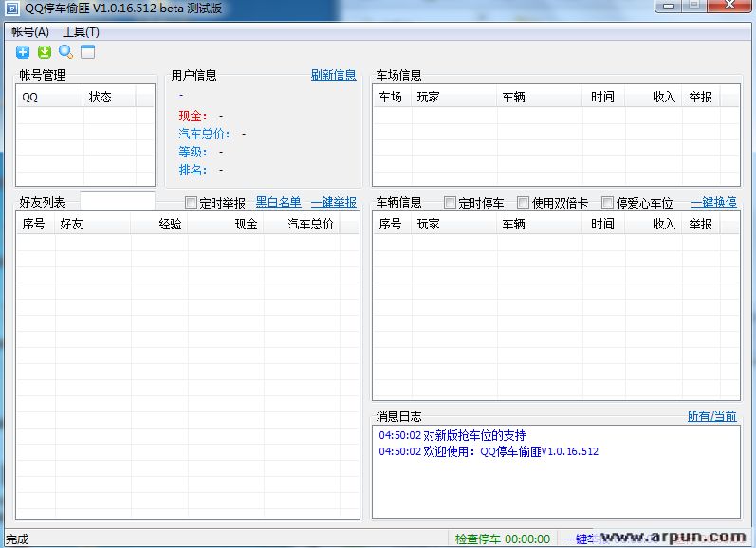
Task: Click the 检查停车 00:00:00 status bar timer
Action: click(503, 539)
